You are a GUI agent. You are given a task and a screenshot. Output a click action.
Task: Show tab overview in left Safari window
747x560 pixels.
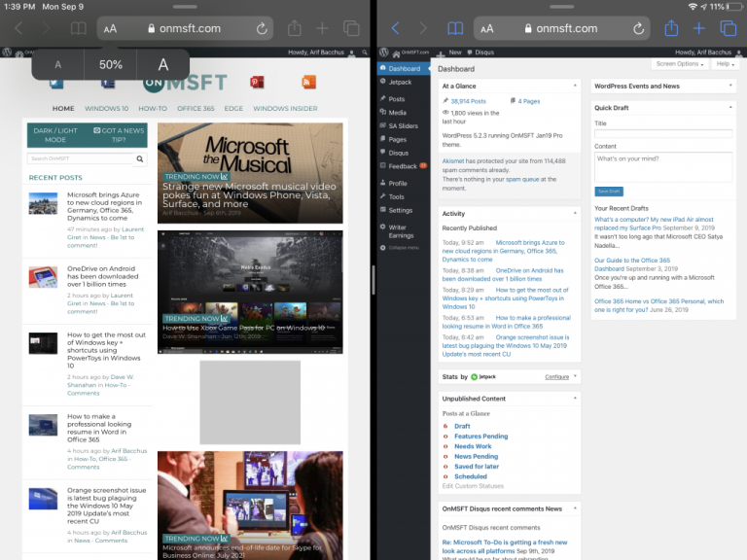tap(351, 28)
